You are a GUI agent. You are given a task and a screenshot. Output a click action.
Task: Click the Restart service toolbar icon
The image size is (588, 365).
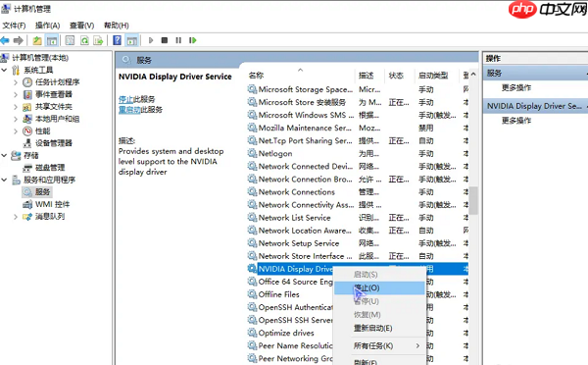(x=193, y=40)
